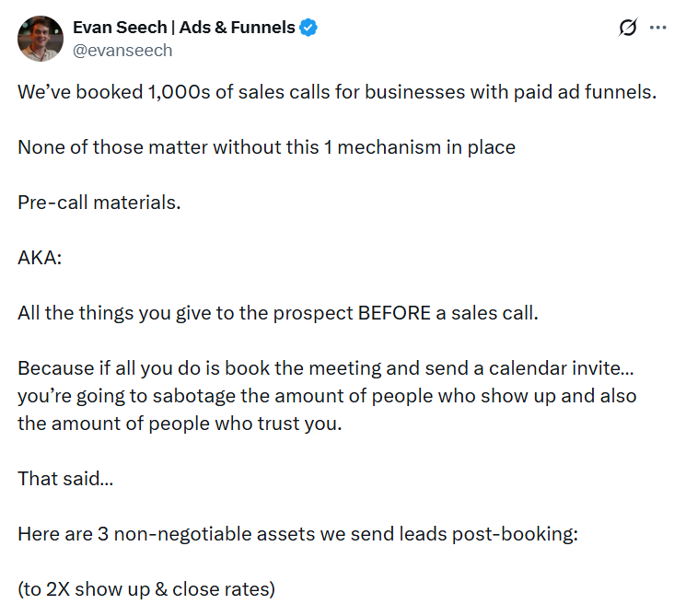Click the "(to 2X show up & close rates)" line
The image size is (686, 616).
146,589
